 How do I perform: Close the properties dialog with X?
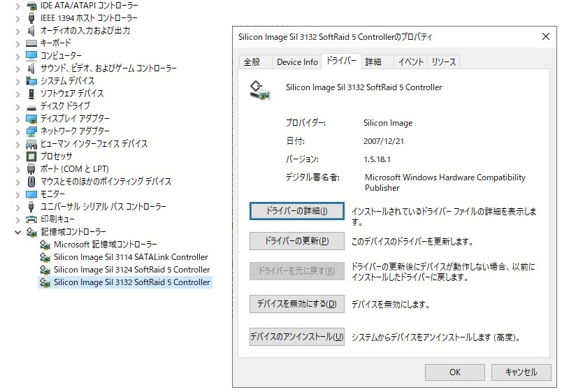[545, 36]
